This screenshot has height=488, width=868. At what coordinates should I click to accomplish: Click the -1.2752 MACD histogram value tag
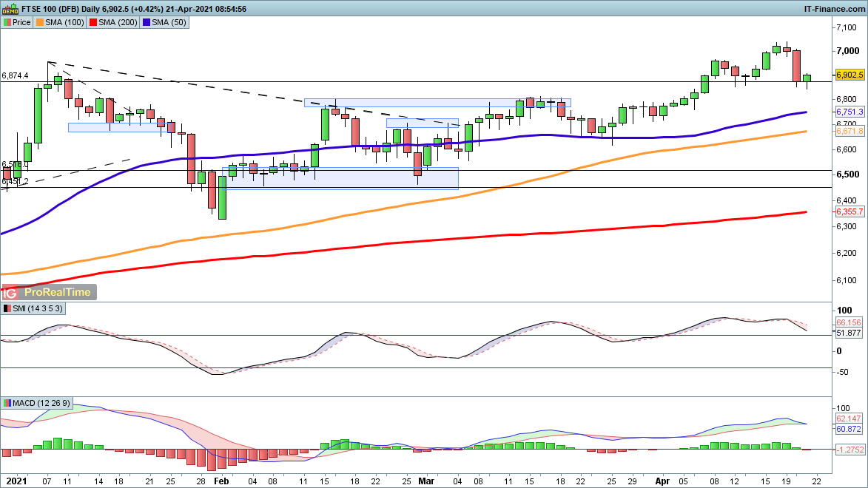[850, 448]
